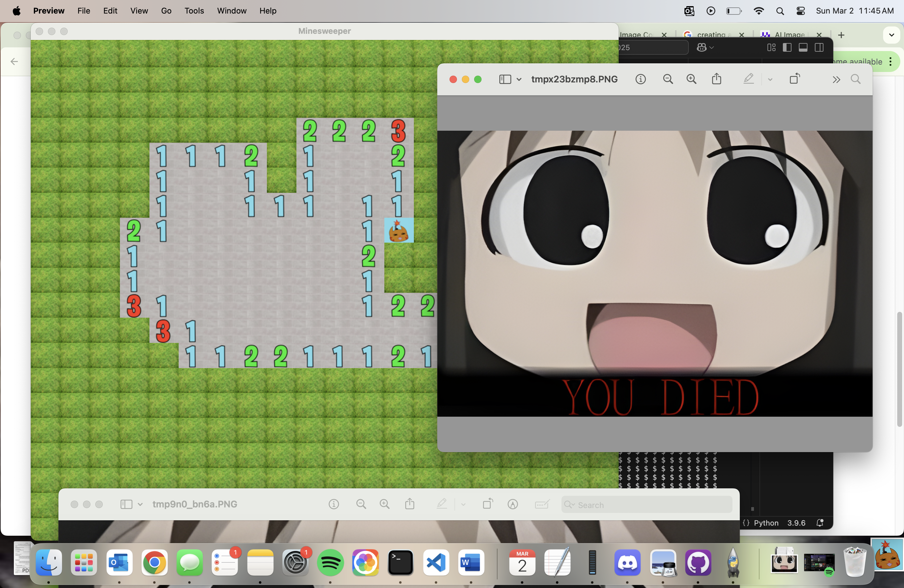Click the Share icon in Preview toolbar

pyautogui.click(x=716, y=79)
